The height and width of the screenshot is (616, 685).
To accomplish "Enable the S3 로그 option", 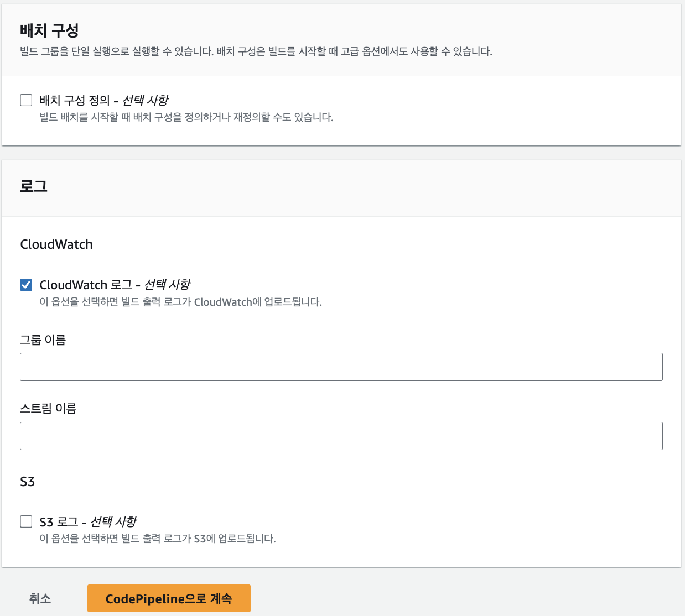I will click(x=26, y=521).
